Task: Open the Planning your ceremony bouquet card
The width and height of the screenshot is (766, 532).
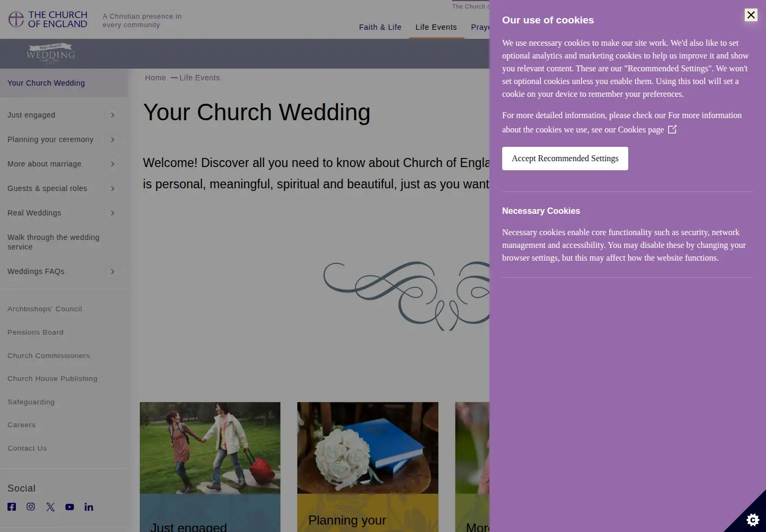Action: pos(368,467)
